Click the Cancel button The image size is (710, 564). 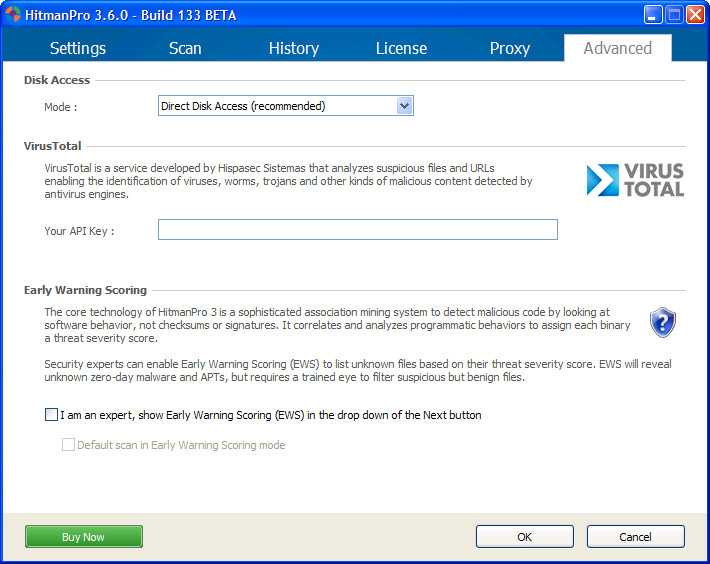(x=635, y=536)
